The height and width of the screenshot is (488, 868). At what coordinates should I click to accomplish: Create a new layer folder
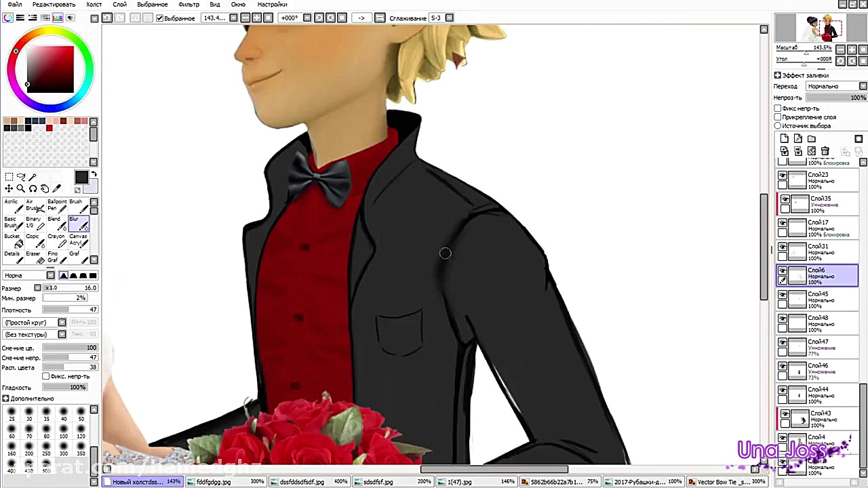coord(812,139)
